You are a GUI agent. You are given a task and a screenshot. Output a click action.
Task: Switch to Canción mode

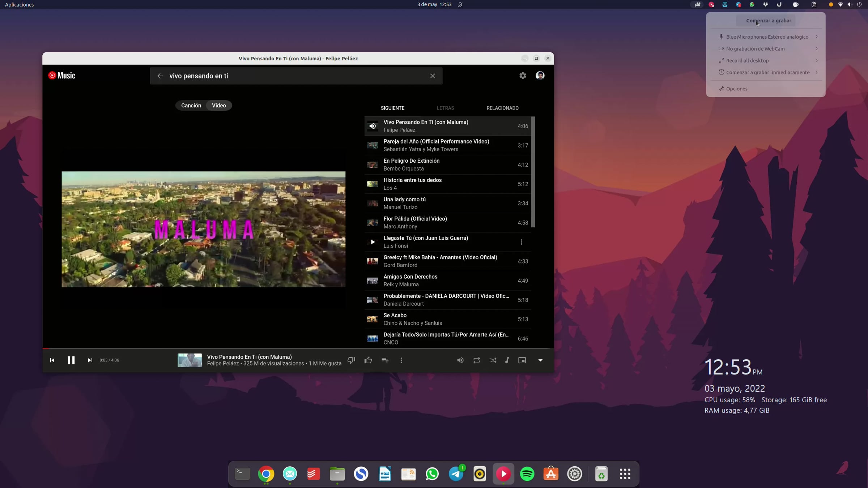191,106
